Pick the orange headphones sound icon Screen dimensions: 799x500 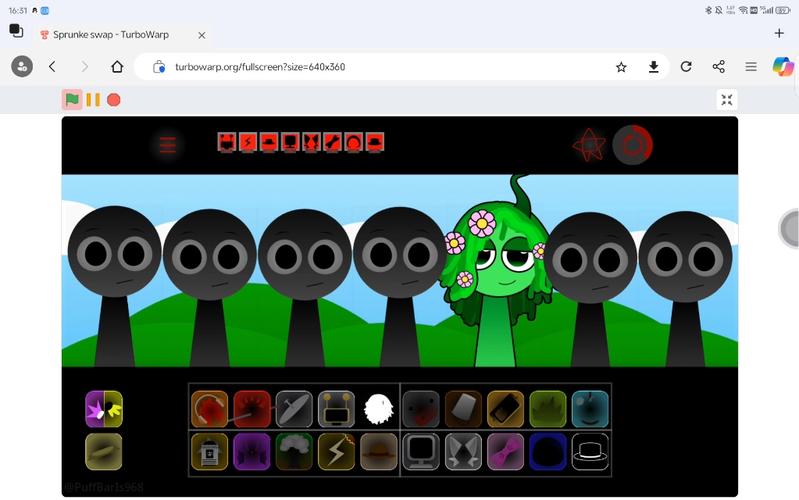[x=209, y=409]
